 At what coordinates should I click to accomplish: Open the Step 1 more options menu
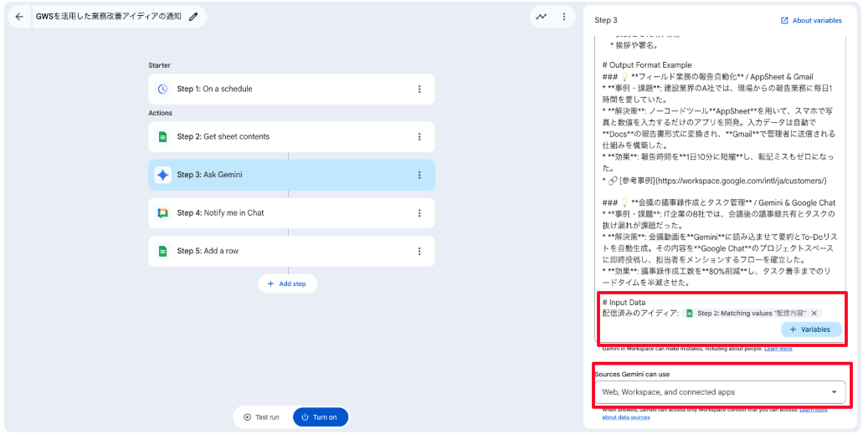click(x=419, y=89)
